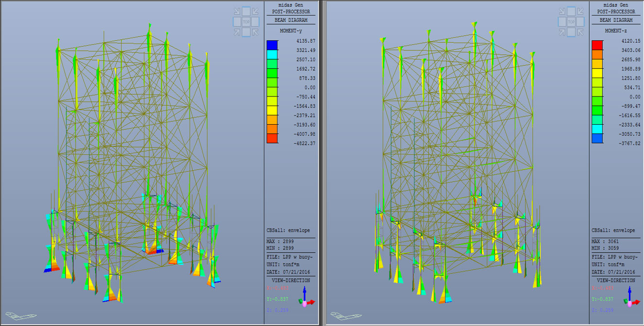Click legend value -750.44
Screen dimensions: 644x326
point(306,97)
